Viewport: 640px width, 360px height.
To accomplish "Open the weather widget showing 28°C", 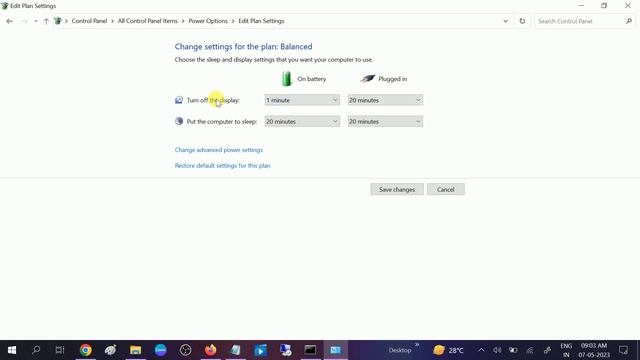I will [x=448, y=350].
